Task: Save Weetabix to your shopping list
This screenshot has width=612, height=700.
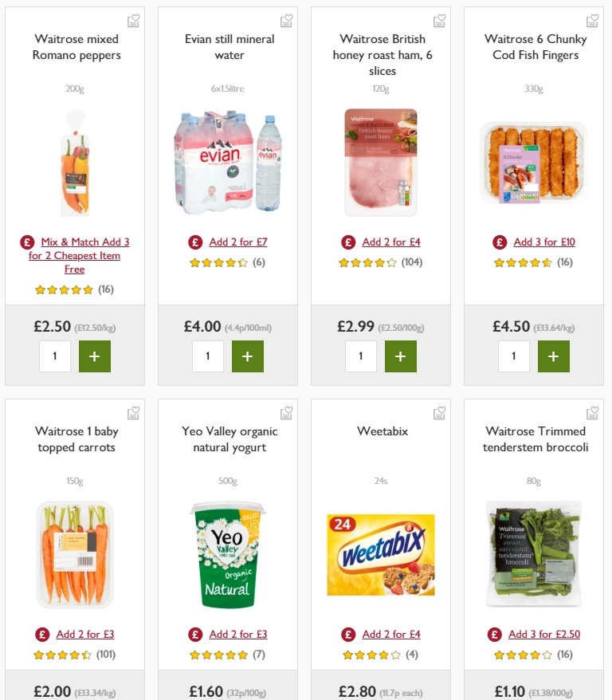Action: coord(439,413)
